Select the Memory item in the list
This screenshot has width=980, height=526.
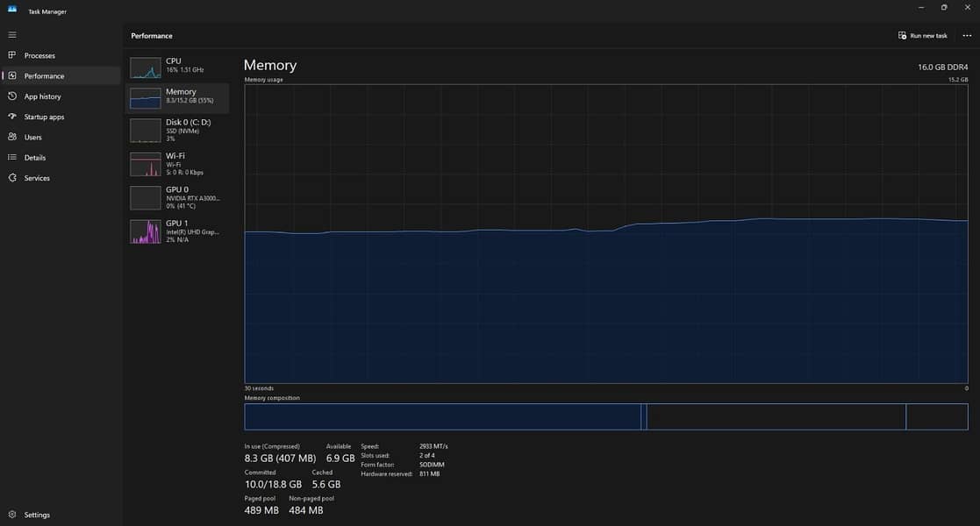pos(177,98)
